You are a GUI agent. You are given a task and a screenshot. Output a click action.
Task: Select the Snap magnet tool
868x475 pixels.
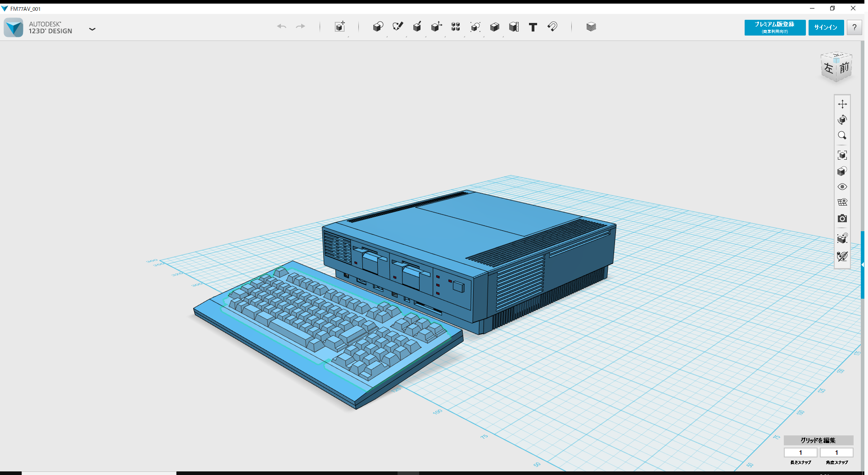tap(552, 27)
